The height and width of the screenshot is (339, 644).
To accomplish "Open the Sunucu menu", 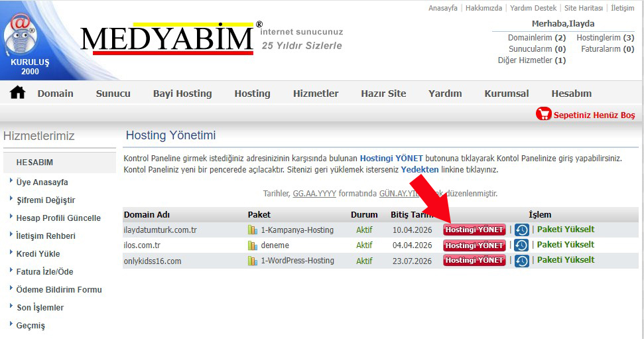I will 113,94.
